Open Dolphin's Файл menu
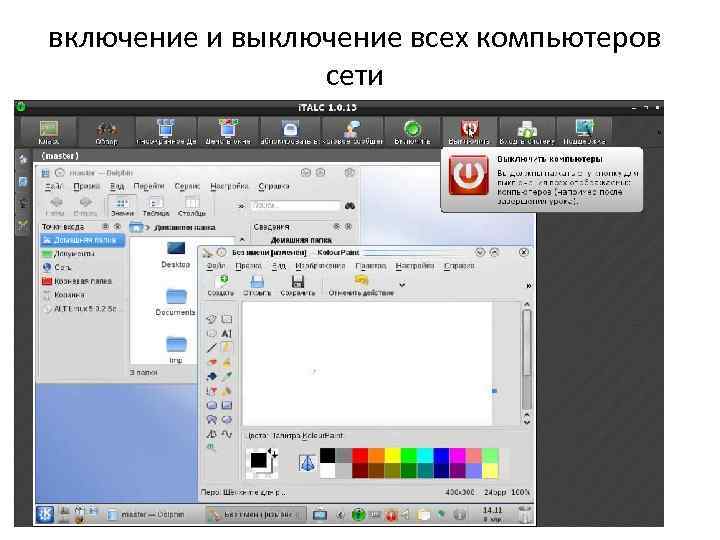This screenshot has width=720, height=540. (x=53, y=186)
